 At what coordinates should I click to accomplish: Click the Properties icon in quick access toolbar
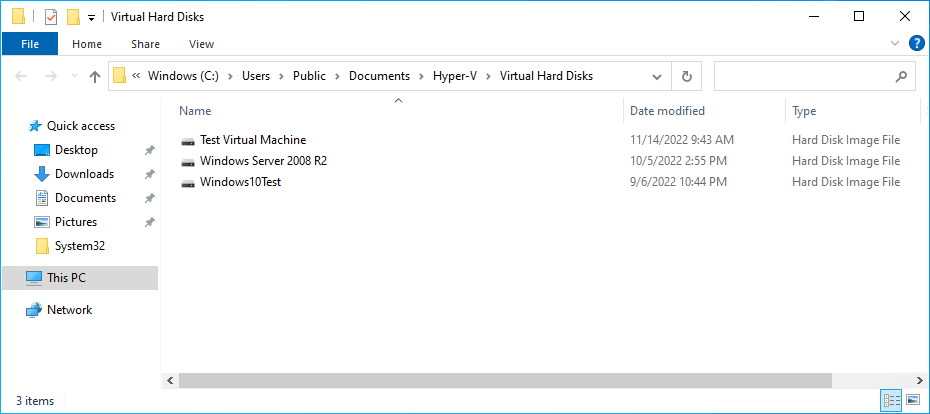52,17
